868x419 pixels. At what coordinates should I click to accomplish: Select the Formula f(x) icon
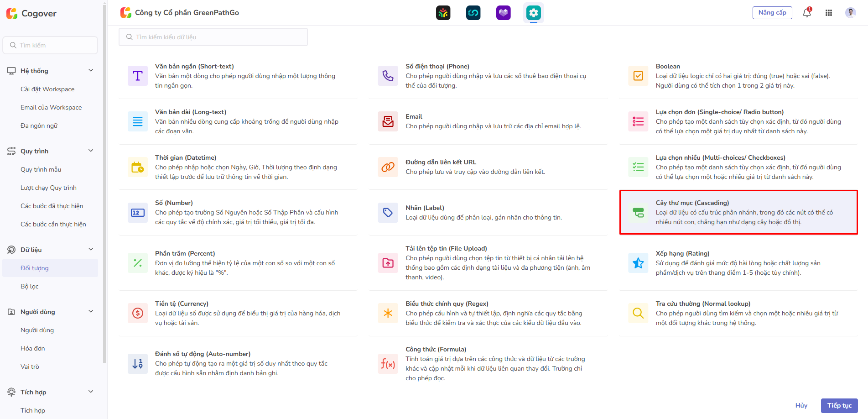tap(388, 364)
